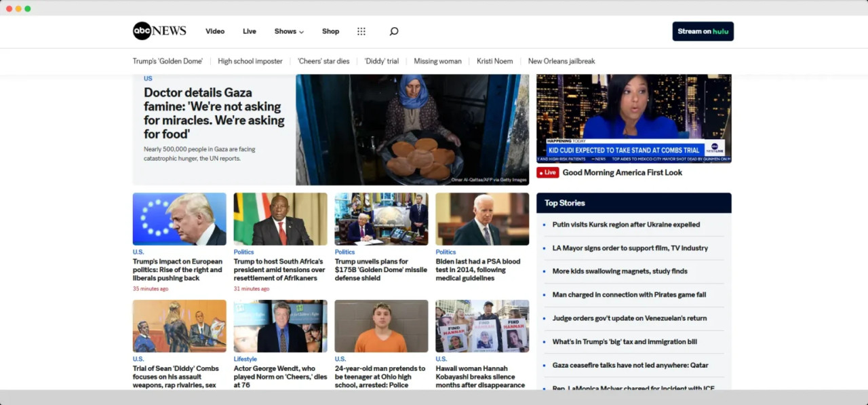
Task: Open the New Orleans jailbreak topic
Action: pyautogui.click(x=561, y=61)
